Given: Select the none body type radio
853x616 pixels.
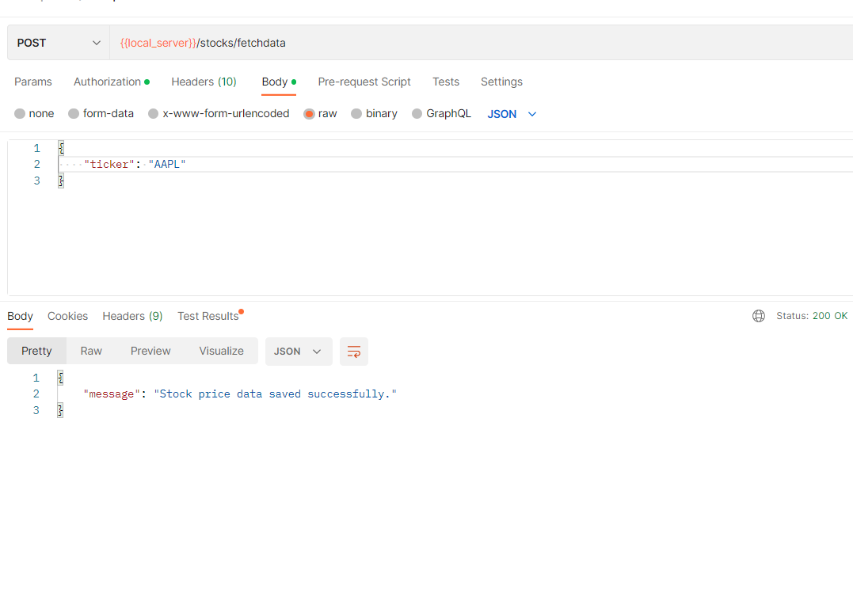Looking at the screenshot, I should point(20,114).
